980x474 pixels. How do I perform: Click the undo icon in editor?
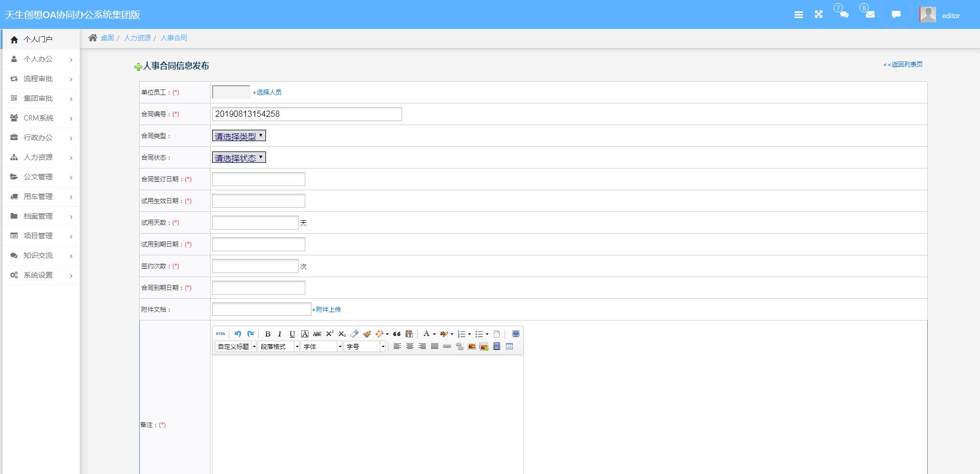point(237,334)
